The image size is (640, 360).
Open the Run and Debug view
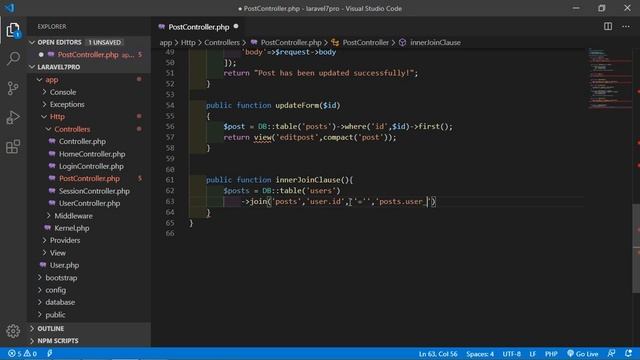(x=13, y=118)
